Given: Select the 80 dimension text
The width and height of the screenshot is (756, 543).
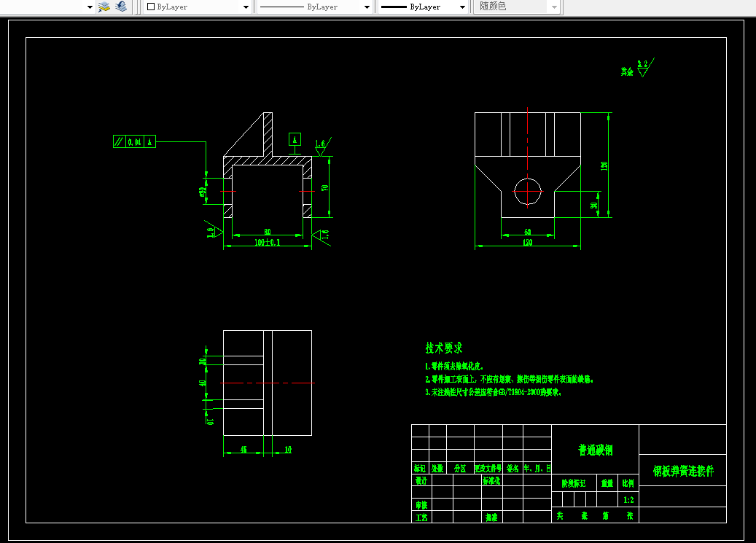Looking at the screenshot, I should [267, 232].
